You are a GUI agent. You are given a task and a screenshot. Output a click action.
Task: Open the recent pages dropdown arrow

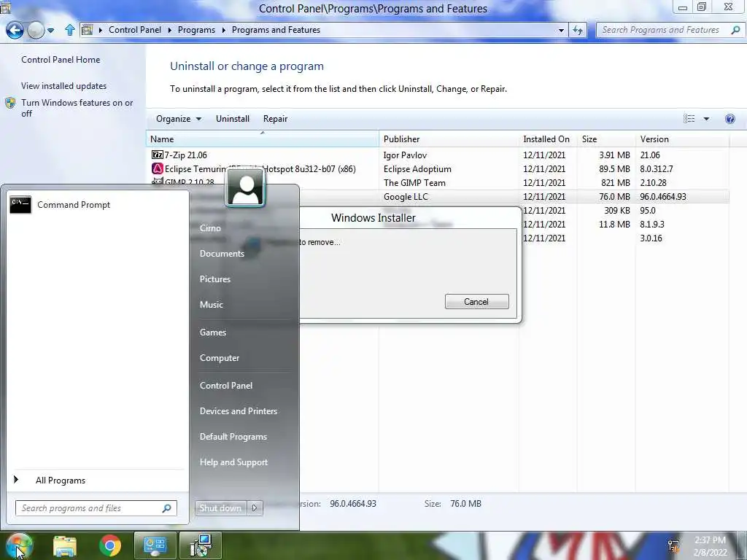click(51, 31)
